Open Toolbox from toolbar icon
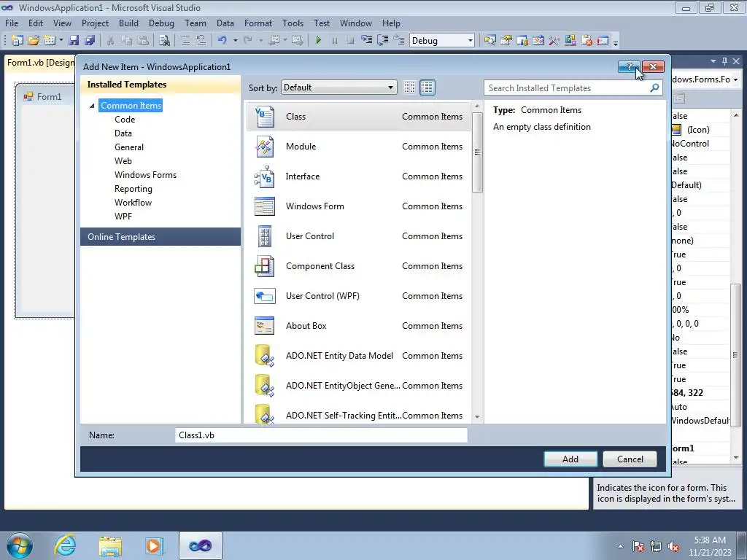 pyautogui.click(x=554, y=41)
